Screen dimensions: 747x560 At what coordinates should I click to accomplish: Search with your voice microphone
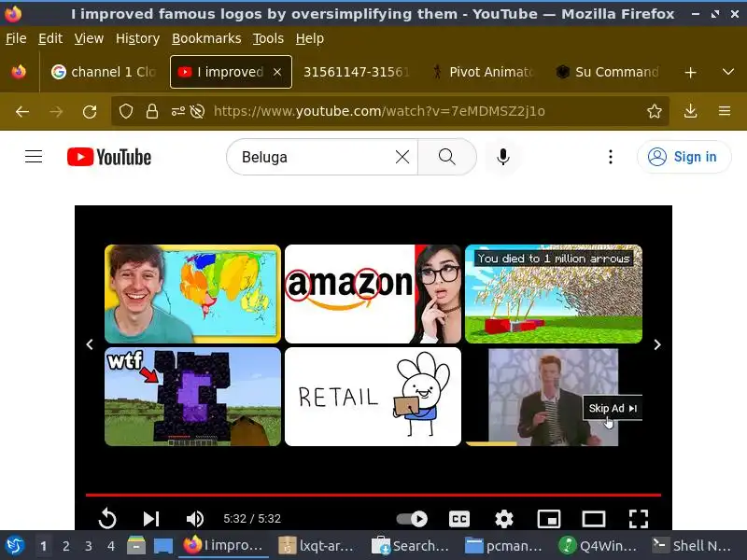coord(503,157)
